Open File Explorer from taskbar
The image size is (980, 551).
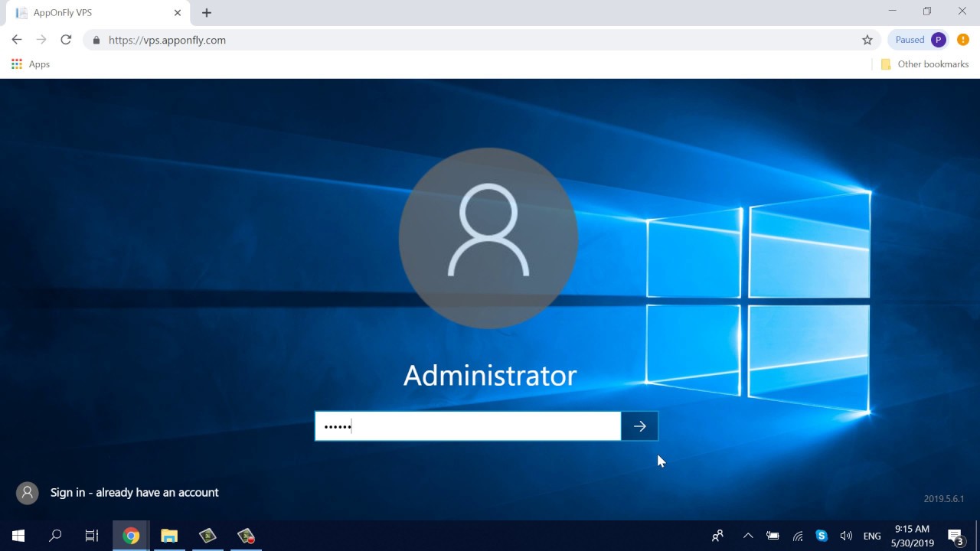pos(169,536)
